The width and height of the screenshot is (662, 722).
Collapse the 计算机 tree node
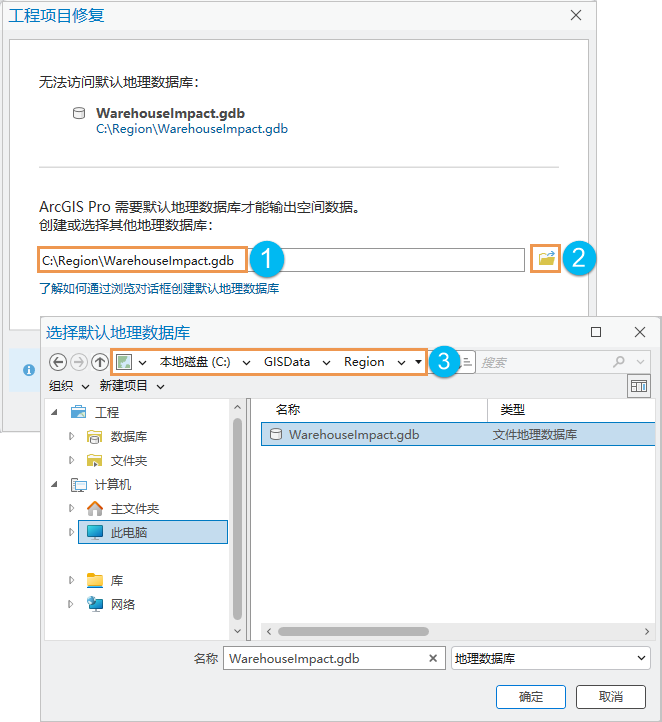click(55, 484)
